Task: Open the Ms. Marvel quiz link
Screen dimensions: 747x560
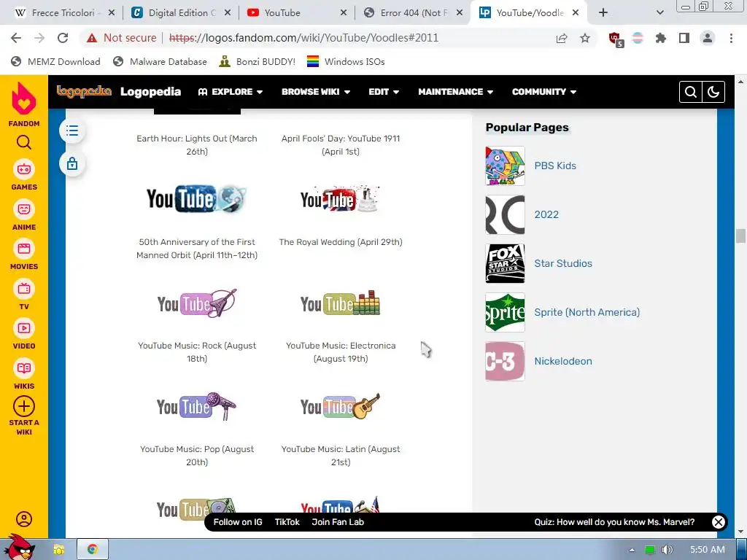Action: pos(614,522)
